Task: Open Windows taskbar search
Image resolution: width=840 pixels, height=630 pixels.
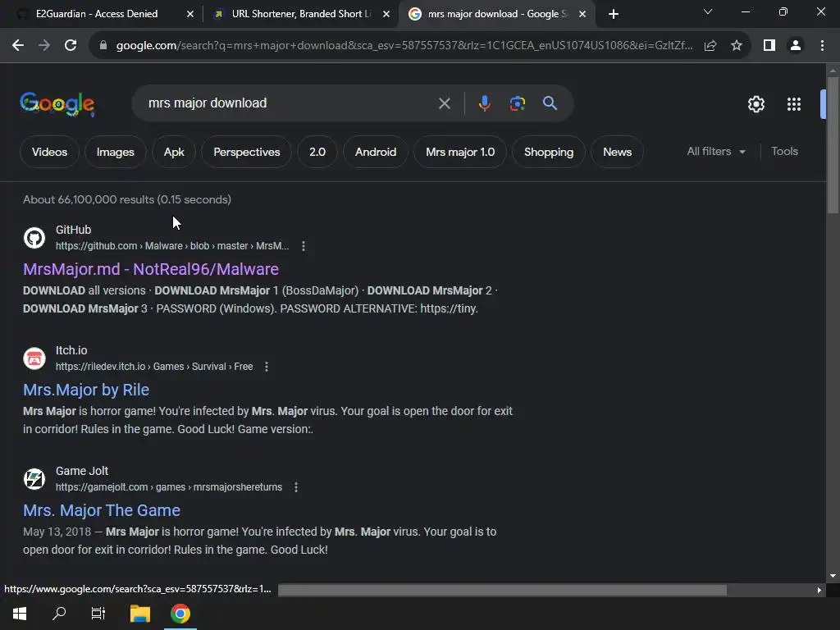Action: (x=59, y=614)
